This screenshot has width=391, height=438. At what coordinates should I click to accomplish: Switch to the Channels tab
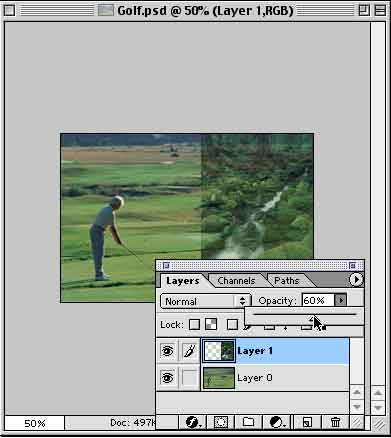coord(236,281)
